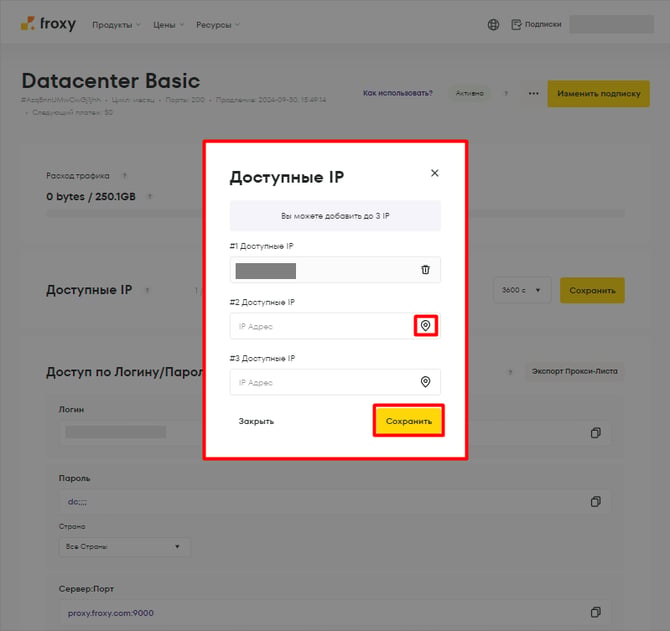Click the froxy logo
This screenshot has width=670, height=631.
pos(48,24)
